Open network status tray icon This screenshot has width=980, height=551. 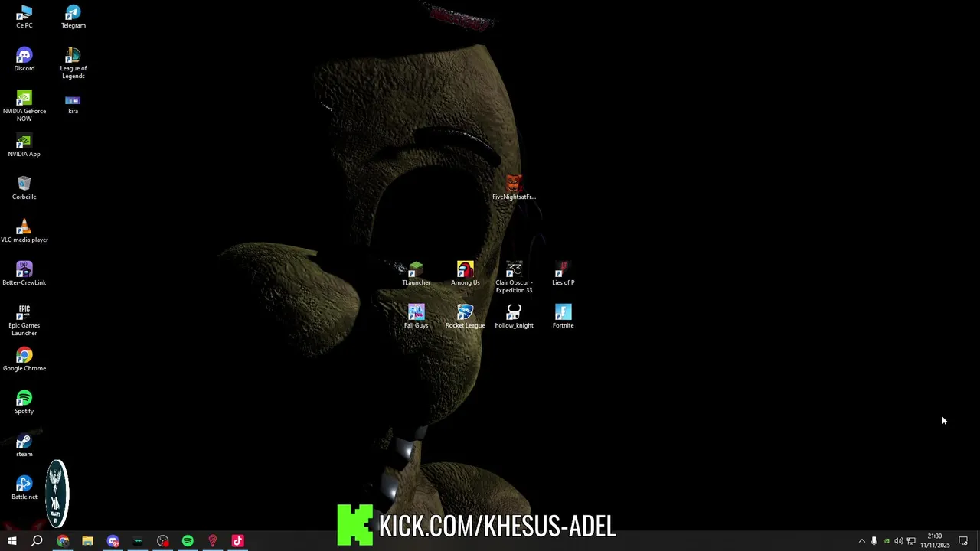(x=911, y=541)
